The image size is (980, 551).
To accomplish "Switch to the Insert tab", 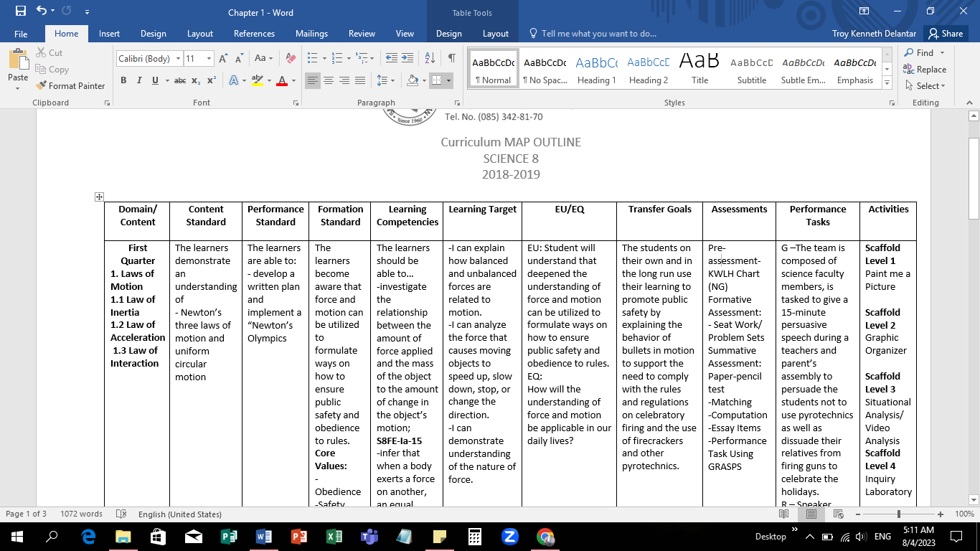I will coord(109,34).
